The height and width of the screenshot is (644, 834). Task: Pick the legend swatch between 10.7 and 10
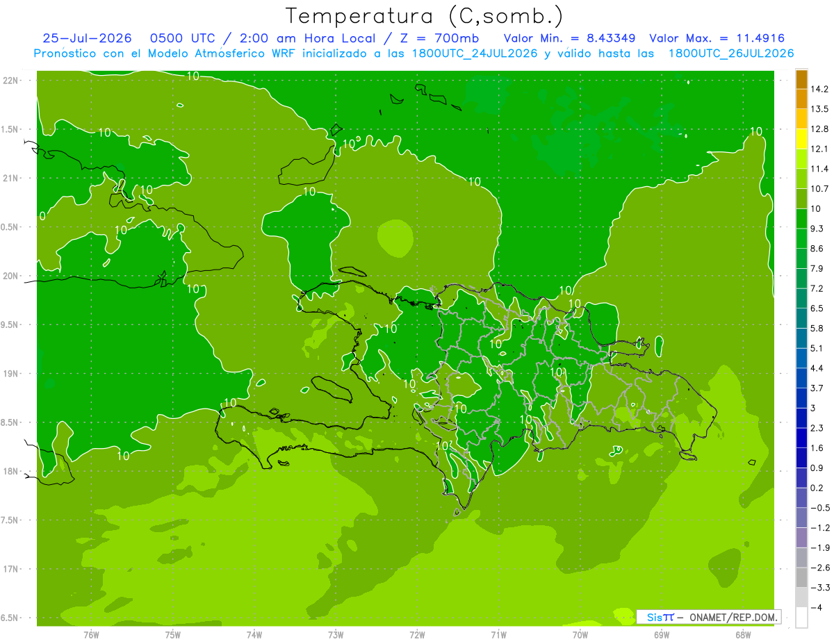801,199
